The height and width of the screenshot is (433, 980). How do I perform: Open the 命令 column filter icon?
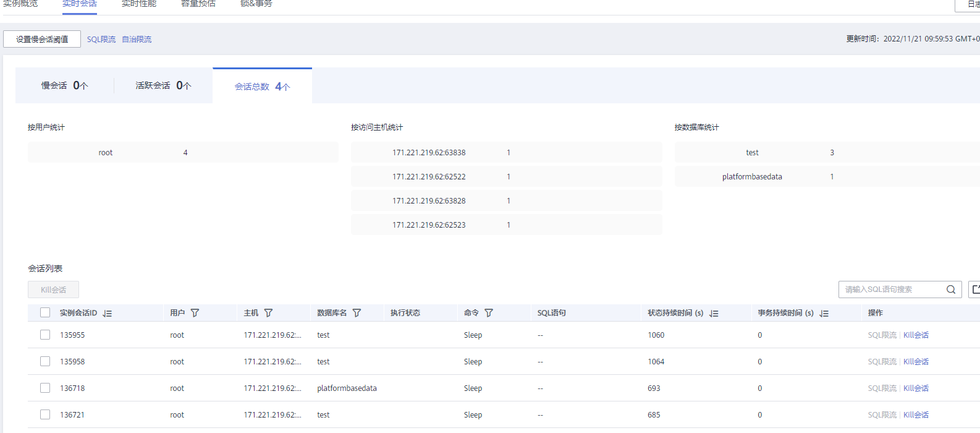pyautogui.click(x=489, y=313)
